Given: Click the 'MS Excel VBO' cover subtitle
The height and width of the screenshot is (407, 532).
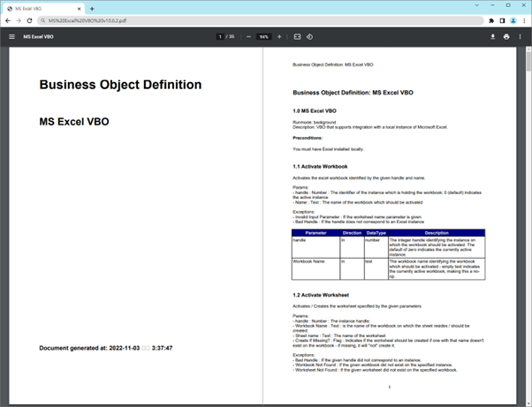Looking at the screenshot, I should point(74,122).
